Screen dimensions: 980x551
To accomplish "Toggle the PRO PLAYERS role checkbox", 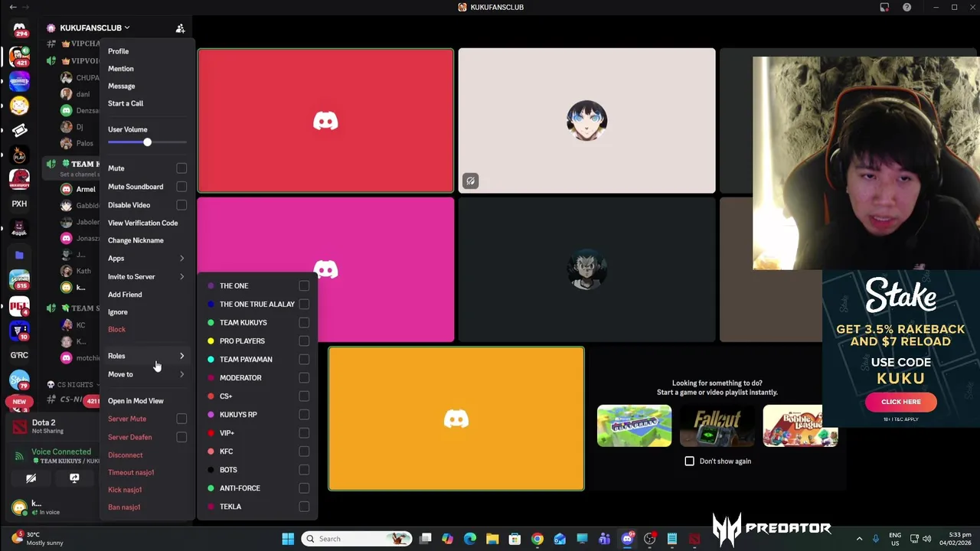I will click(304, 341).
